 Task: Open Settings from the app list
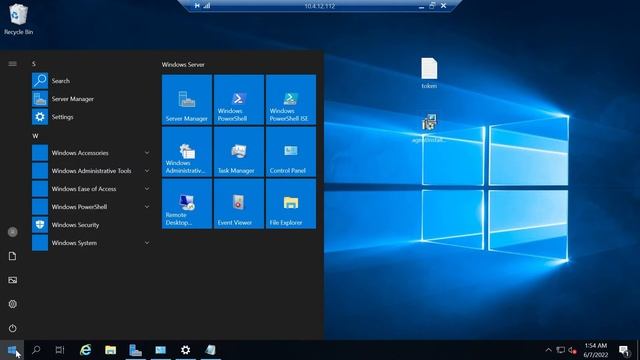point(91,117)
